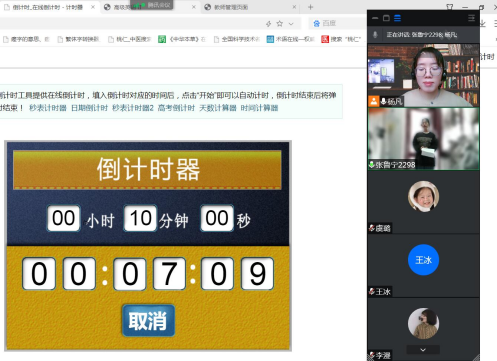Image resolution: width=497 pixels, height=361 pixels.
Task: Open the 高考倒计时 link
Action: [x=176, y=108]
